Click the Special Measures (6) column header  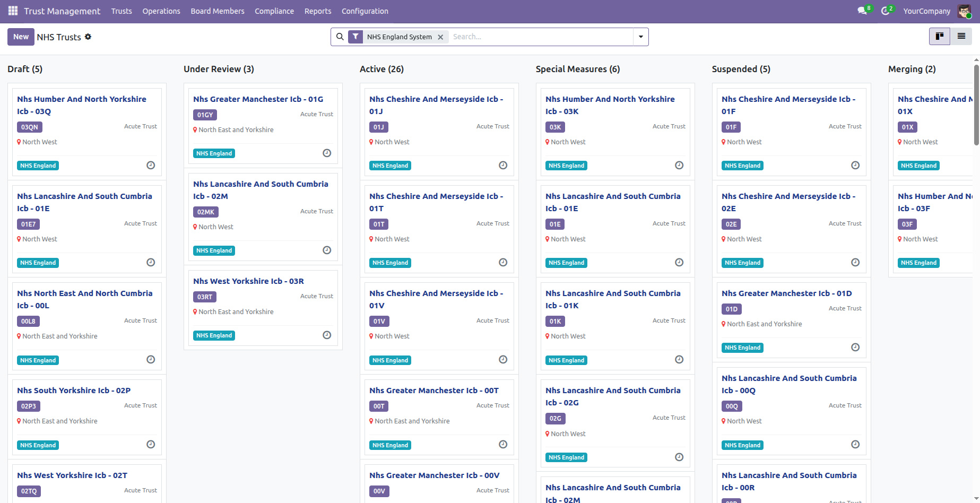[x=578, y=69]
